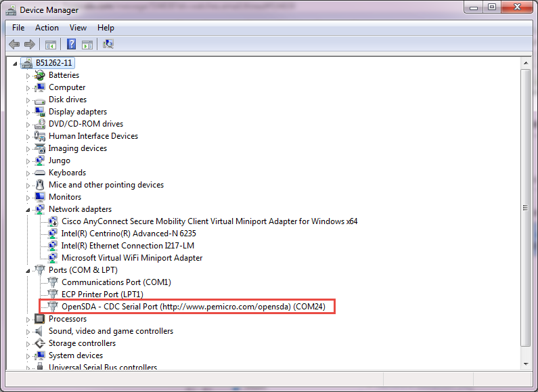Select the Human Interface Devices label
This screenshot has height=392, width=538.
[x=93, y=136]
